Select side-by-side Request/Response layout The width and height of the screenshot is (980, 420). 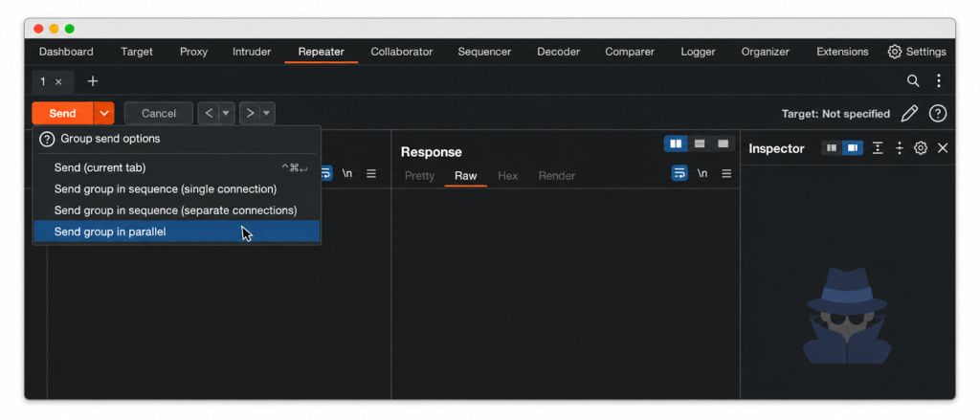pyautogui.click(x=676, y=144)
